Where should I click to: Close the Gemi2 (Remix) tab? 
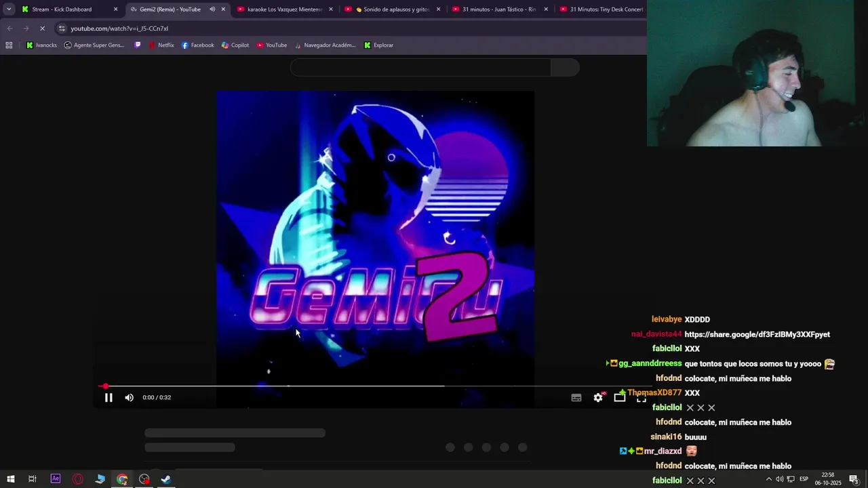(x=223, y=9)
